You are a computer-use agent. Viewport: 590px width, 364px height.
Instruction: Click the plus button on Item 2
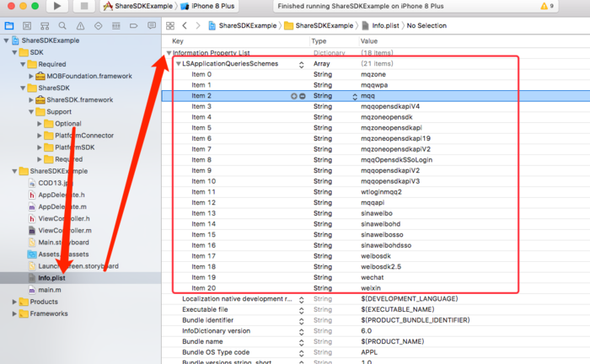(294, 96)
